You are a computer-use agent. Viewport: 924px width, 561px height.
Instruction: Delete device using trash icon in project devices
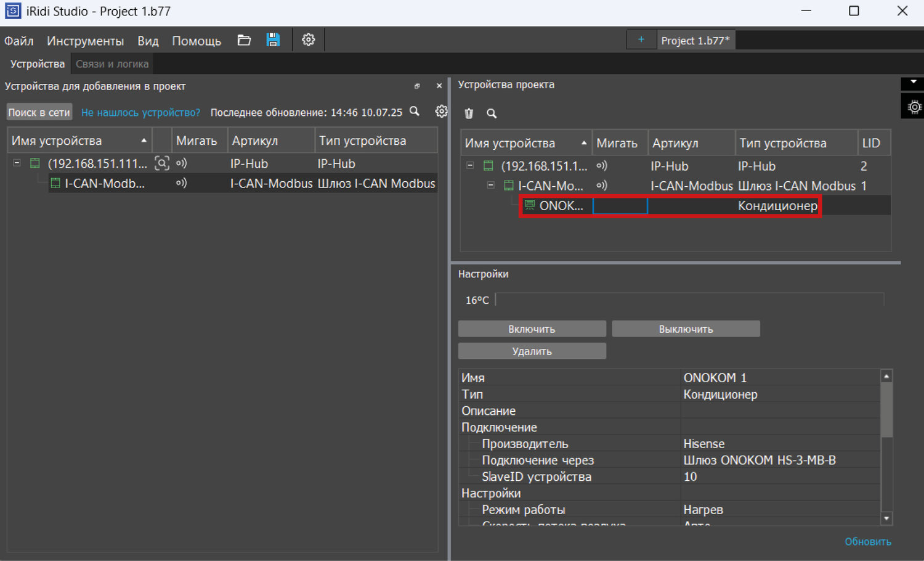pos(469,113)
